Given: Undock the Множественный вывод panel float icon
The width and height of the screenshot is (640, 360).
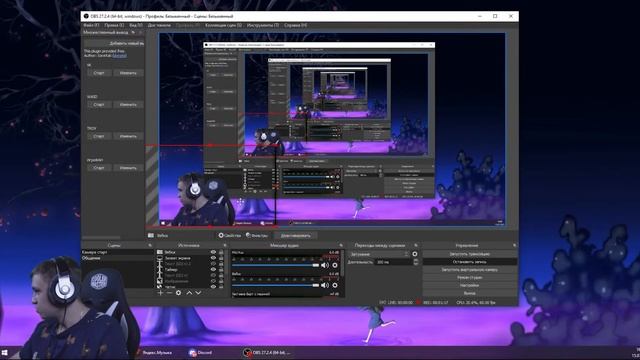Looking at the screenshot, I should 133,32.
